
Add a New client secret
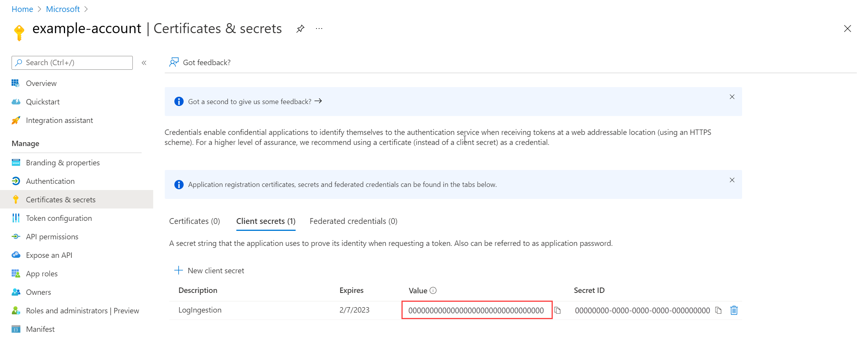pyautogui.click(x=210, y=271)
